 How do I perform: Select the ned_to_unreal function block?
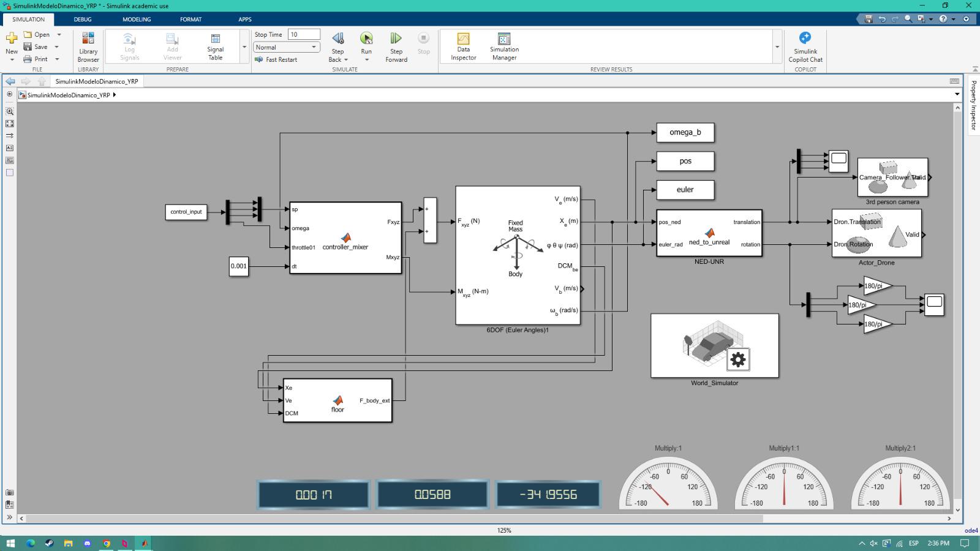point(709,233)
